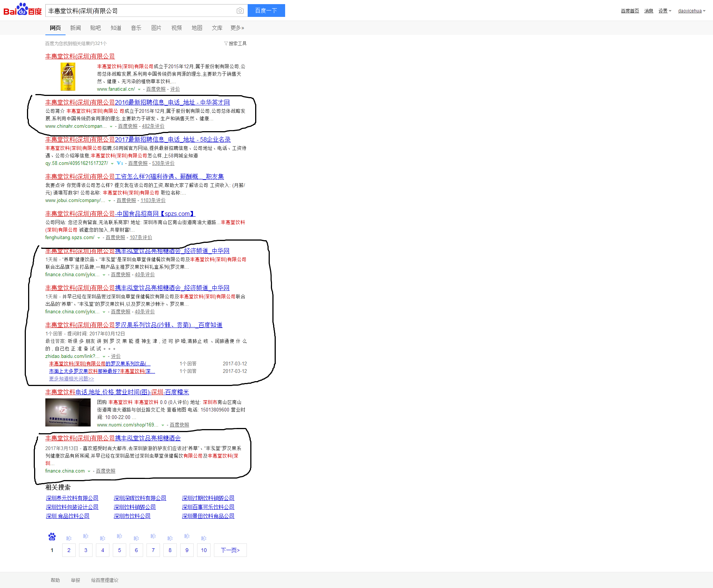This screenshot has width=713, height=588.
Task: Open the 知道 tab
Action: click(x=116, y=28)
